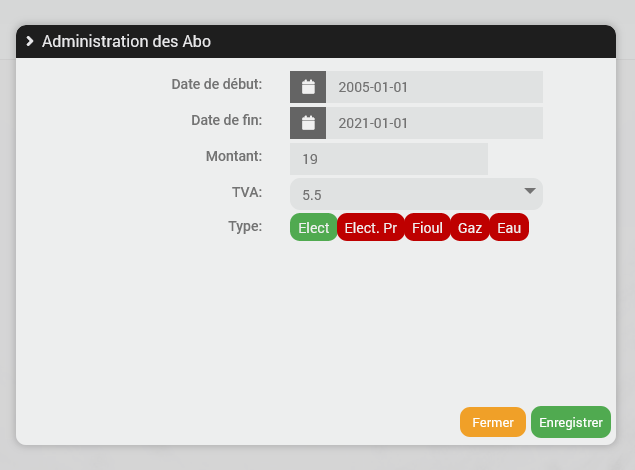Edit the Montant field containing 19

388,159
